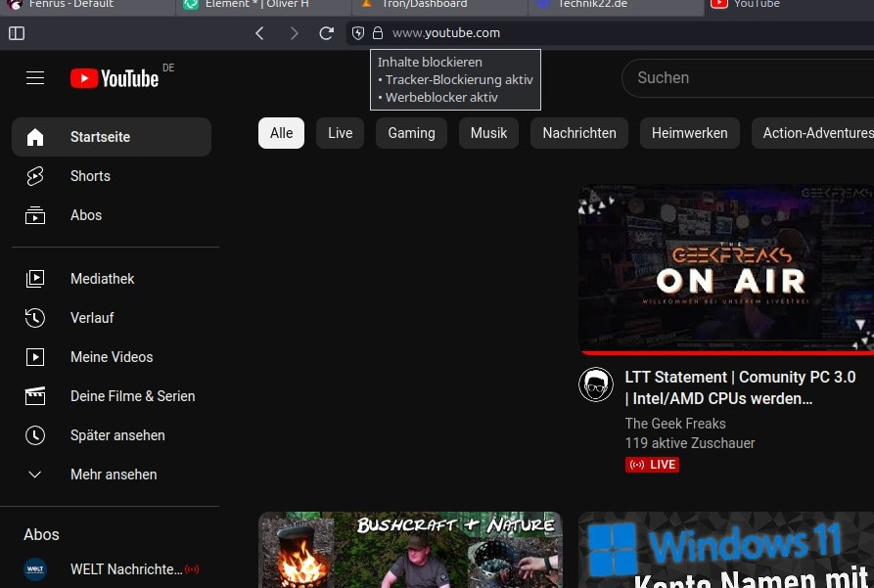This screenshot has height=588, width=874.
Task: Reload the page with the refresh icon
Action: point(327,33)
